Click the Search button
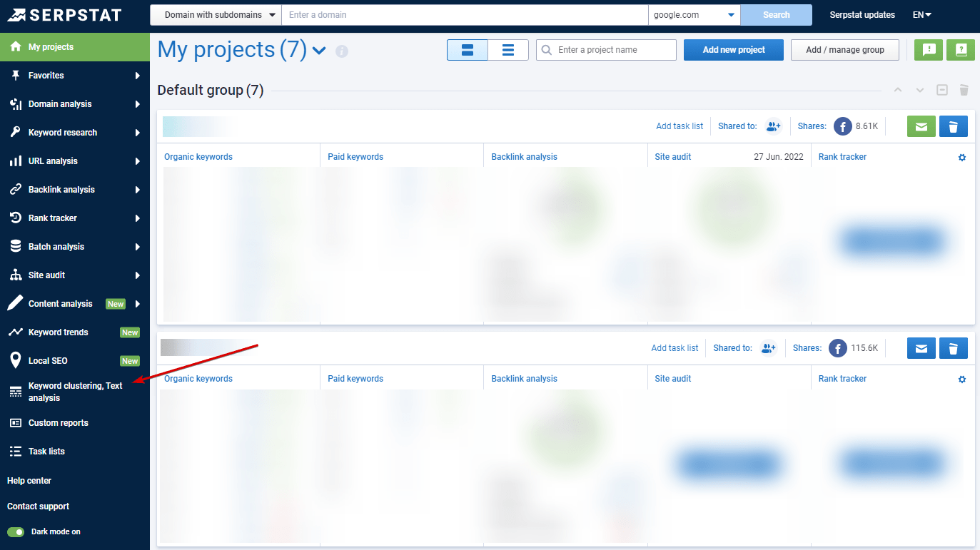Viewport: 980px width, 550px height. (x=777, y=14)
